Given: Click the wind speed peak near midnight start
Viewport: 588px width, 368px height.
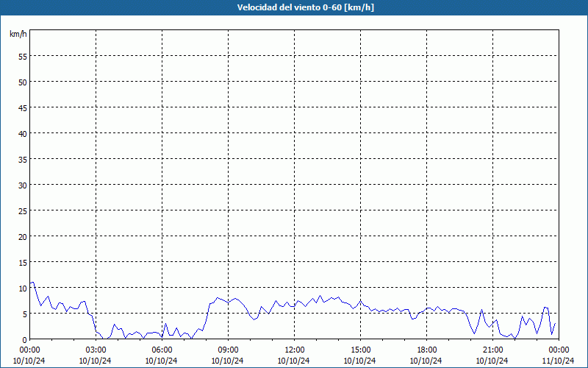Looking at the screenshot, I should (32, 283).
